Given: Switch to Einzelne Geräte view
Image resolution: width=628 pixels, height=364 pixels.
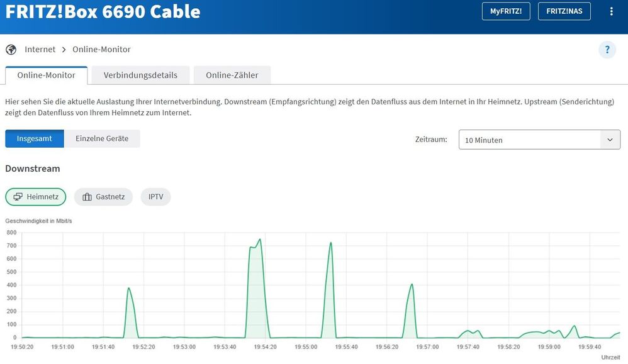Looking at the screenshot, I should [102, 138].
